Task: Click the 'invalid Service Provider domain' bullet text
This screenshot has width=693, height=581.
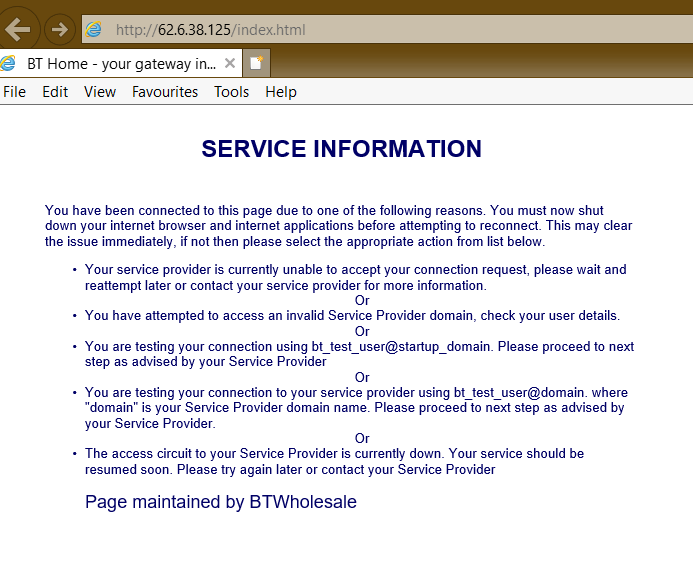Action: click(x=352, y=315)
